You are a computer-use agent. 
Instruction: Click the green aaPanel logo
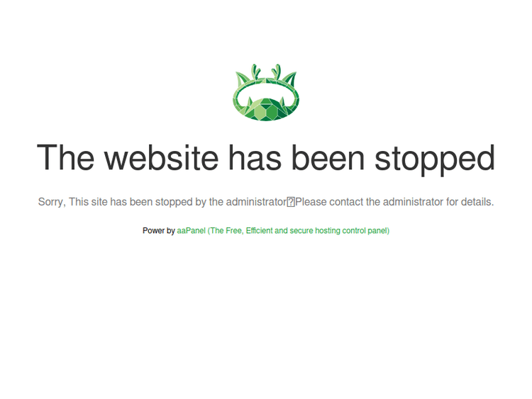(x=266, y=92)
